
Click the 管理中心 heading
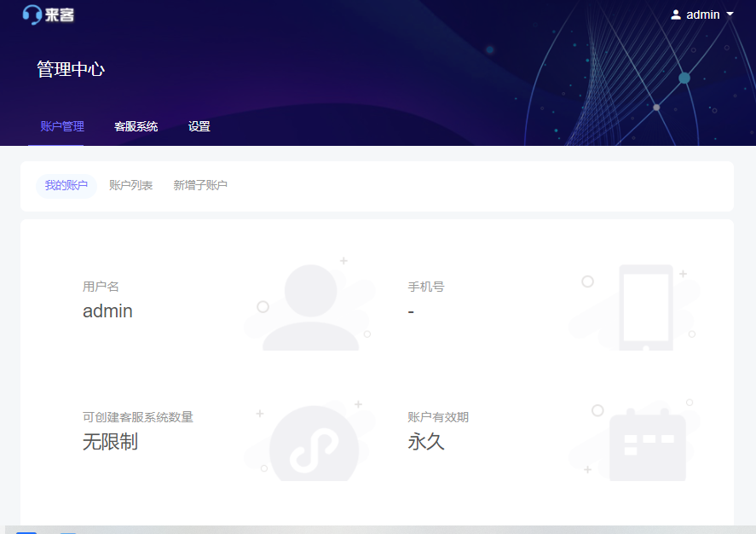click(71, 69)
